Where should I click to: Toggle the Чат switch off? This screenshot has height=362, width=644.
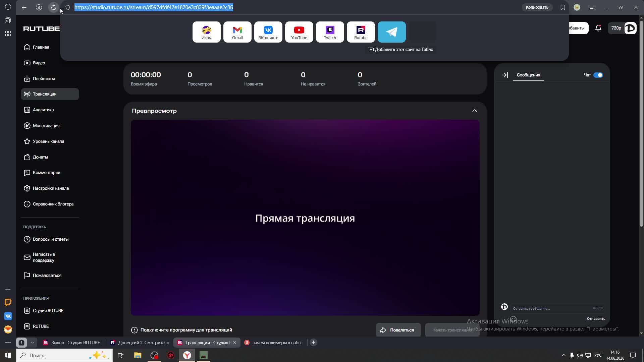pyautogui.click(x=598, y=75)
